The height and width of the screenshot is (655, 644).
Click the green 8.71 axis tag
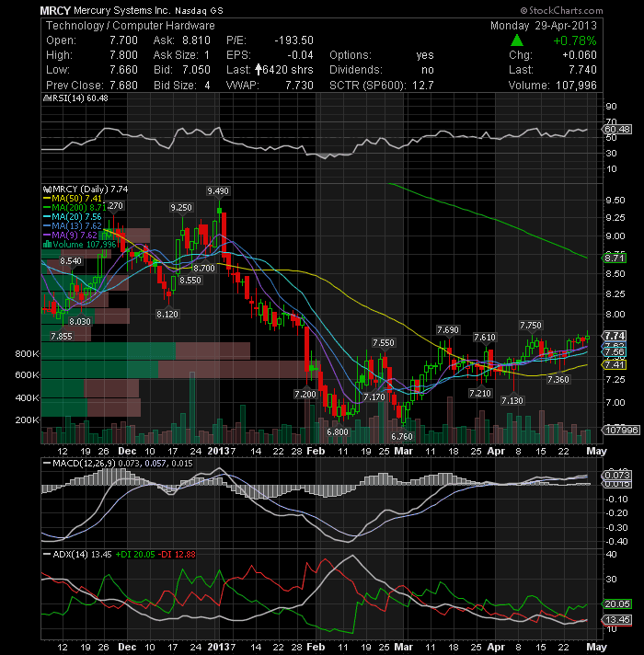point(614,259)
